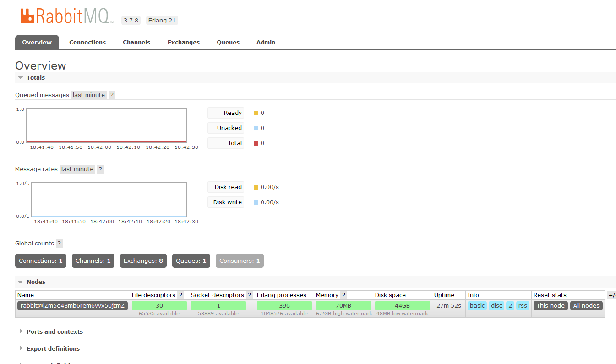Click the File descriptors value 30
The height and width of the screenshot is (364, 616).
(x=159, y=305)
